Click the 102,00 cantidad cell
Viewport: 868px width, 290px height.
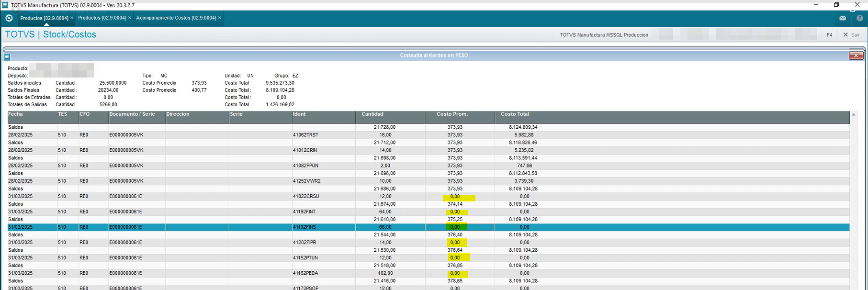(385, 273)
